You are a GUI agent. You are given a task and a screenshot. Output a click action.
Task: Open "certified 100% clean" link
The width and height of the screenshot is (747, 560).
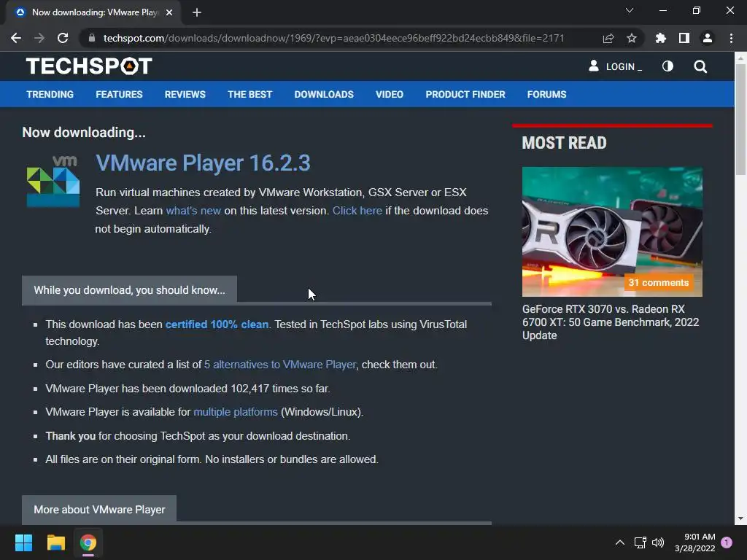[217, 324]
